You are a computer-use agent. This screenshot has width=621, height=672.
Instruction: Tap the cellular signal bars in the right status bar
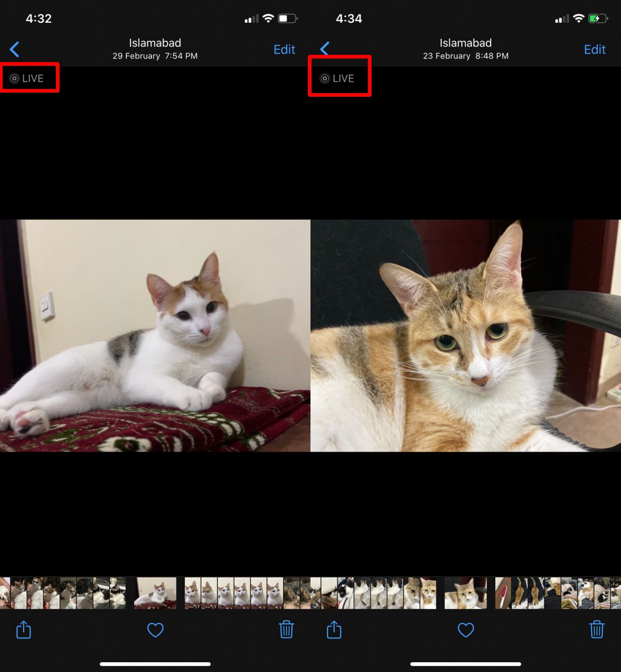562,19
